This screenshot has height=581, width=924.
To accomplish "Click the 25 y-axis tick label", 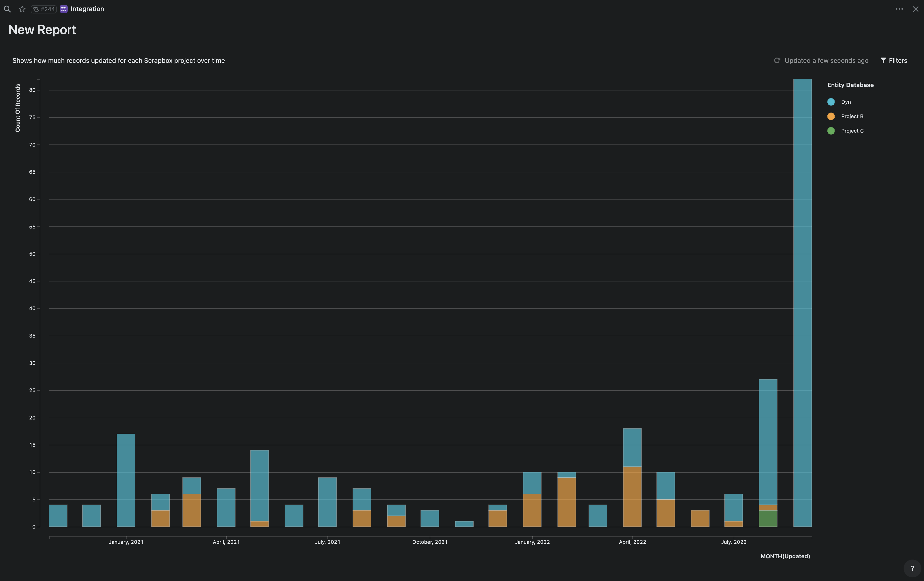I will coord(32,390).
